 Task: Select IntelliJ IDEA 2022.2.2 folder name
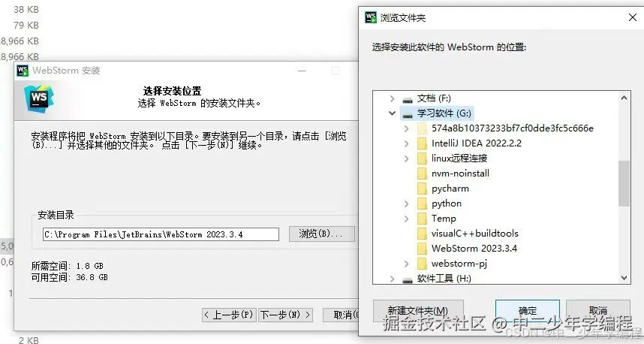(477, 143)
